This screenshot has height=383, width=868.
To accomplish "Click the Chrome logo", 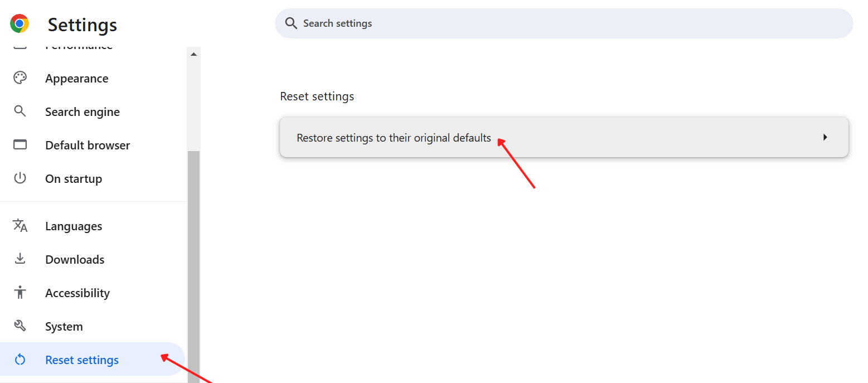I will (x=20, y=23).
